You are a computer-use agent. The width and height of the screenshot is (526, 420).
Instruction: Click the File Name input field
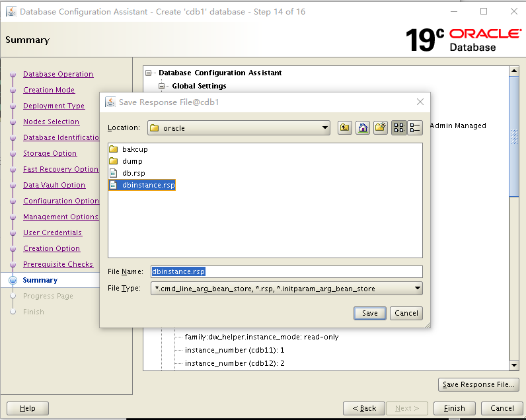[x=287, y=271]
